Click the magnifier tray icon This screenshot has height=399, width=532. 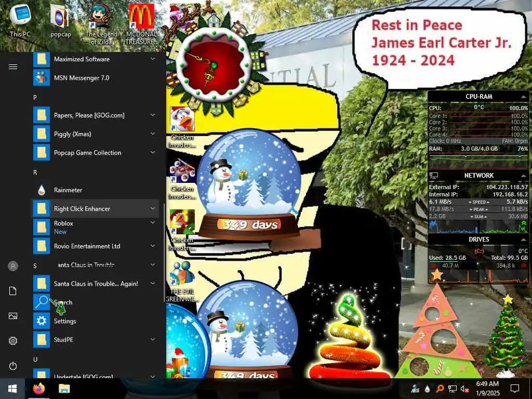pos(440,389)
